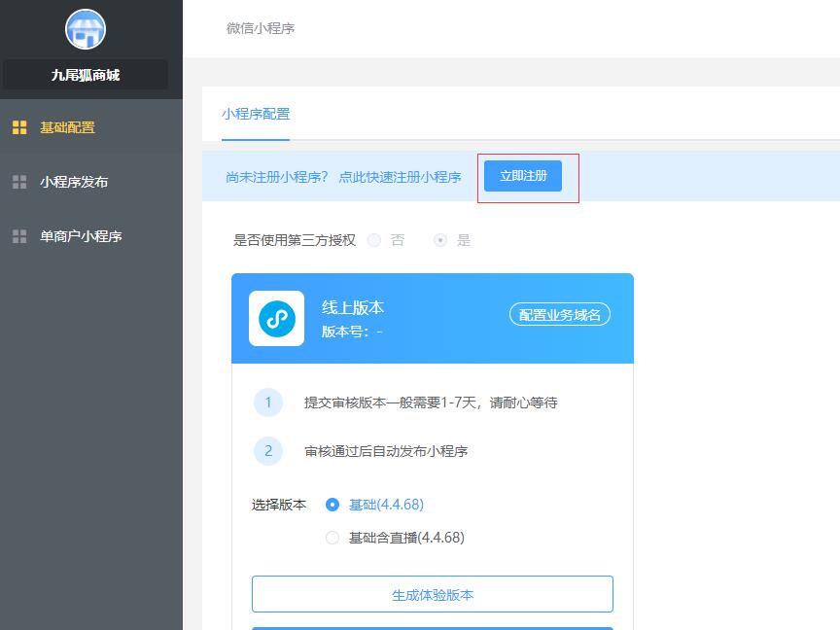The height and width of the screenshot is (630, 840).
Task: Click the 生成体验版本 button
Action: click(x=433, y=594)
